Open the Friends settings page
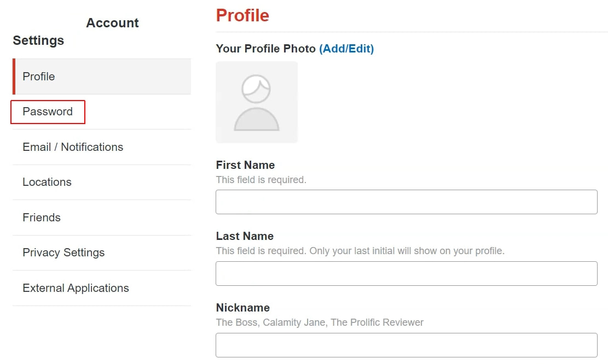The width and height of the screenshot is (608, 364). [x=42, y=218]
